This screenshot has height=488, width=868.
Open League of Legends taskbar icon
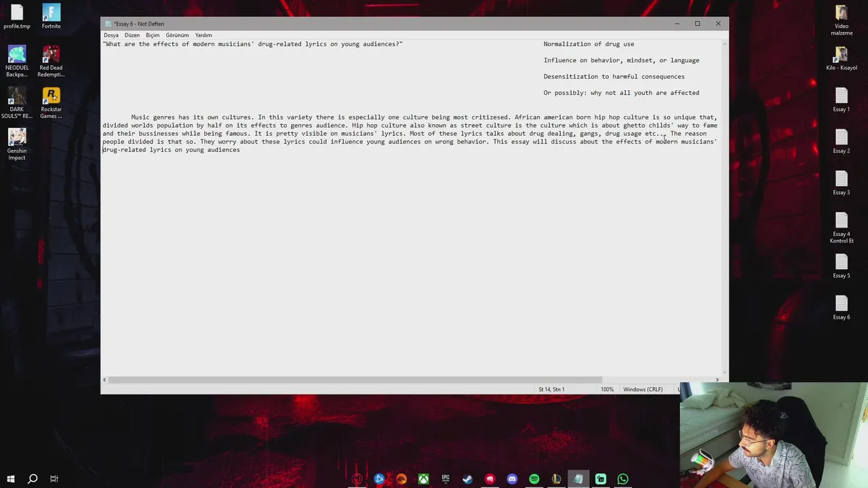click(x=556, y=479)
